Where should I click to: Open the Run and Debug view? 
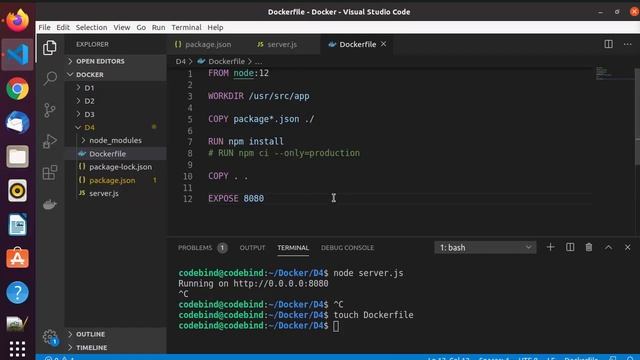(50, 141)
